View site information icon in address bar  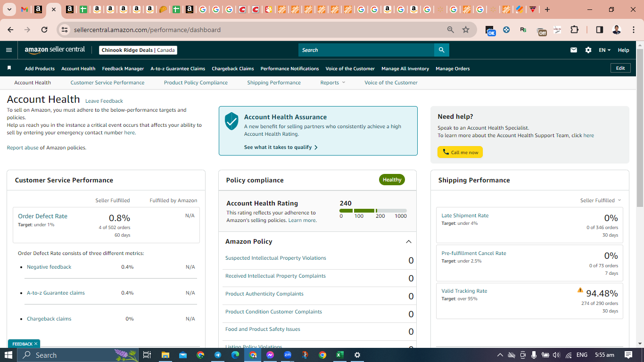click(65, 30)
